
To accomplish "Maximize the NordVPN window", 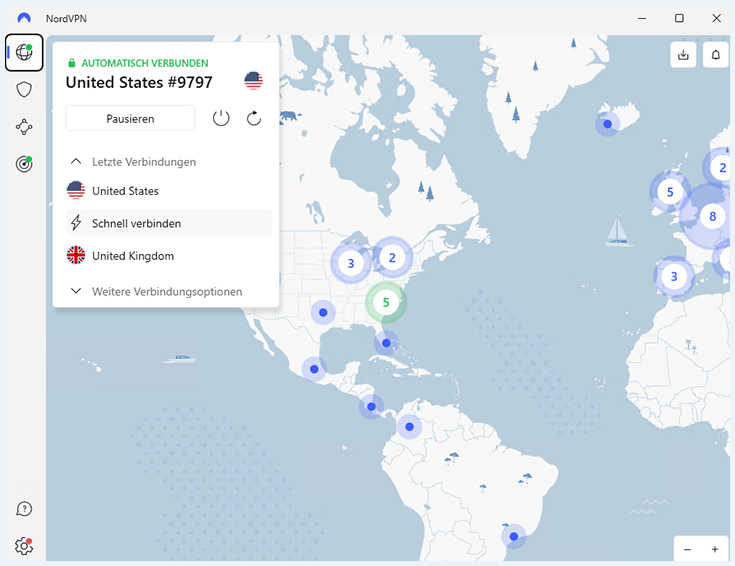I will (679, 18).
